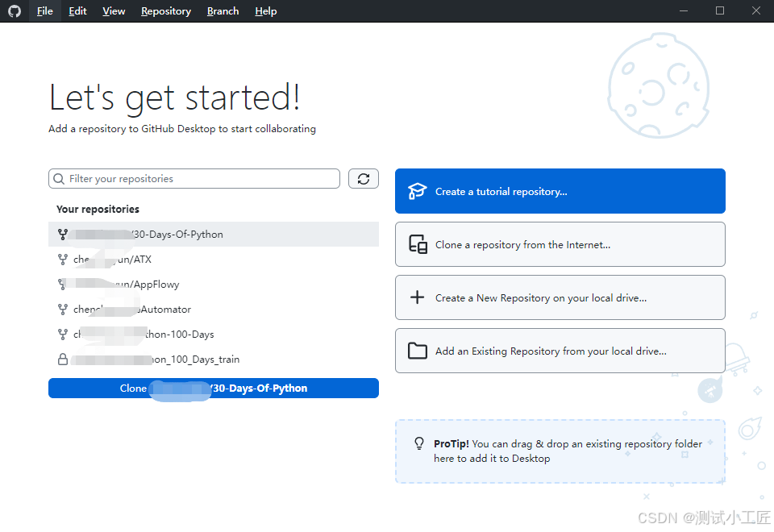The height and width of the screenshot is (532, 774).
Task: Open the Edit menu
Action: click(77, 10)
